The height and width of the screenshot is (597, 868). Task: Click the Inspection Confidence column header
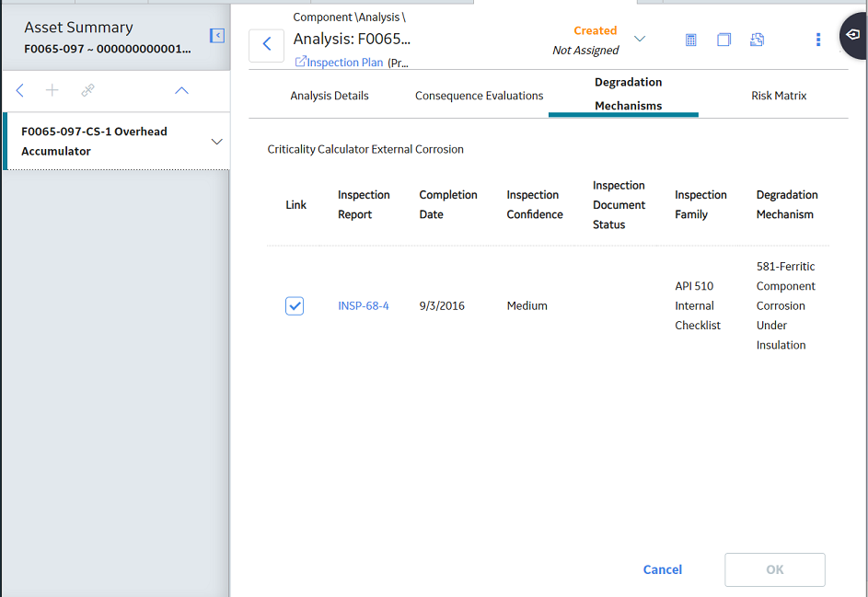(x=535, y=205)
